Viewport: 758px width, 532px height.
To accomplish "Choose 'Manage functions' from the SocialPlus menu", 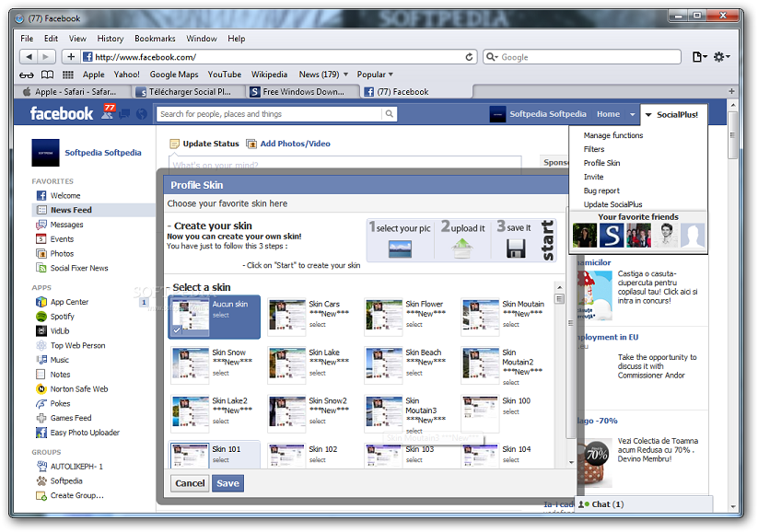I will pos(613,135).
